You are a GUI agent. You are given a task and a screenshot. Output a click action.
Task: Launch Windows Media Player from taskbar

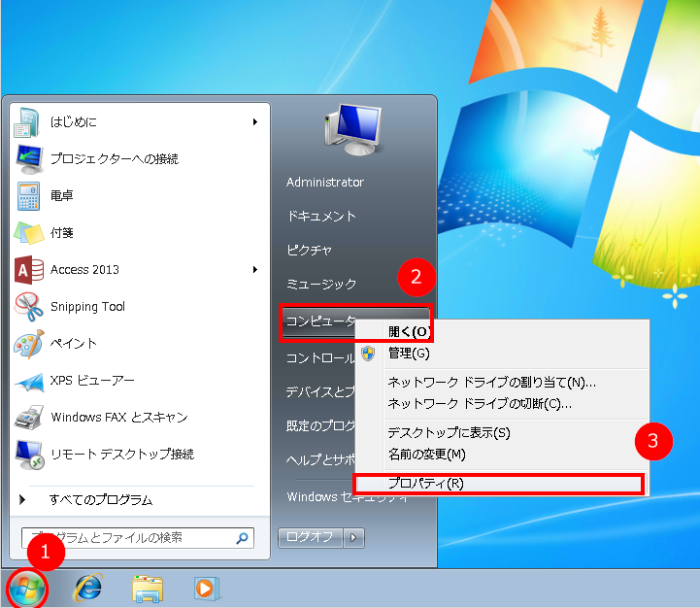pos(206,589)
